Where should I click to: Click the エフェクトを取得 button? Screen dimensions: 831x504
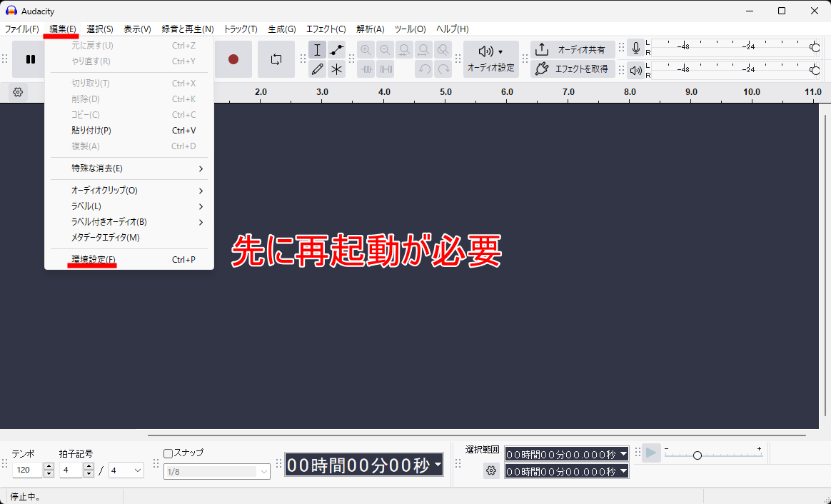coord(573,69)
